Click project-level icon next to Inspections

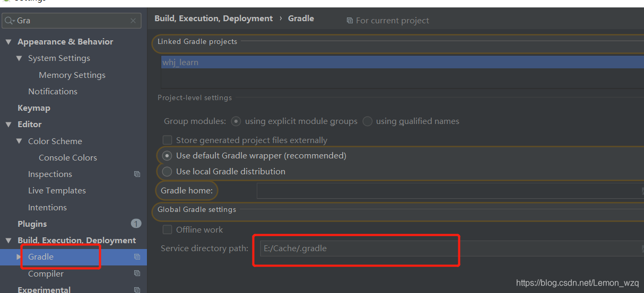coord(137,174)
